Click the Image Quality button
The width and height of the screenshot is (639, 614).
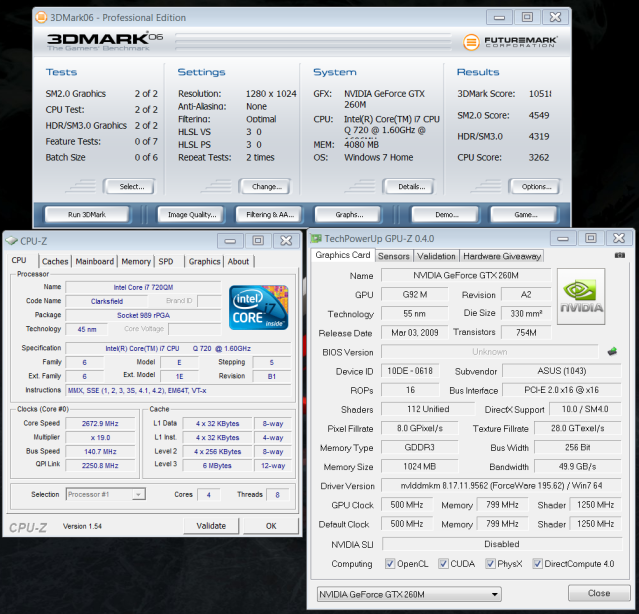(x=192, y=215)
